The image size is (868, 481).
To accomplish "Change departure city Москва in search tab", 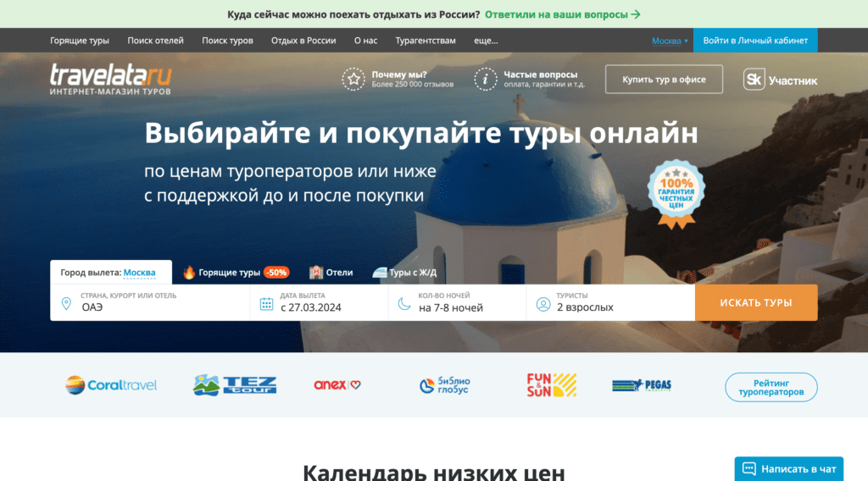I will coord(140,273).
